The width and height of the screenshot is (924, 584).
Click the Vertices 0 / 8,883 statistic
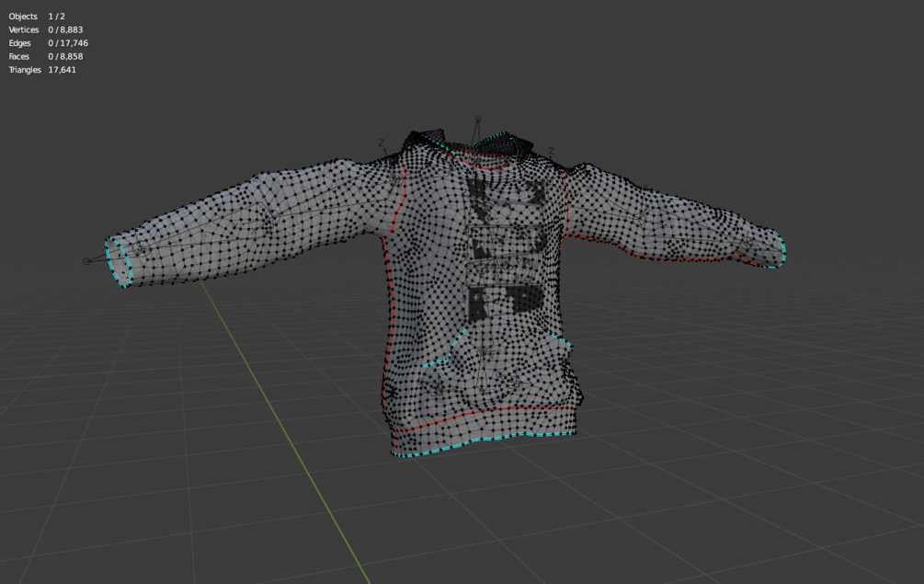click(x=45, y=29)
